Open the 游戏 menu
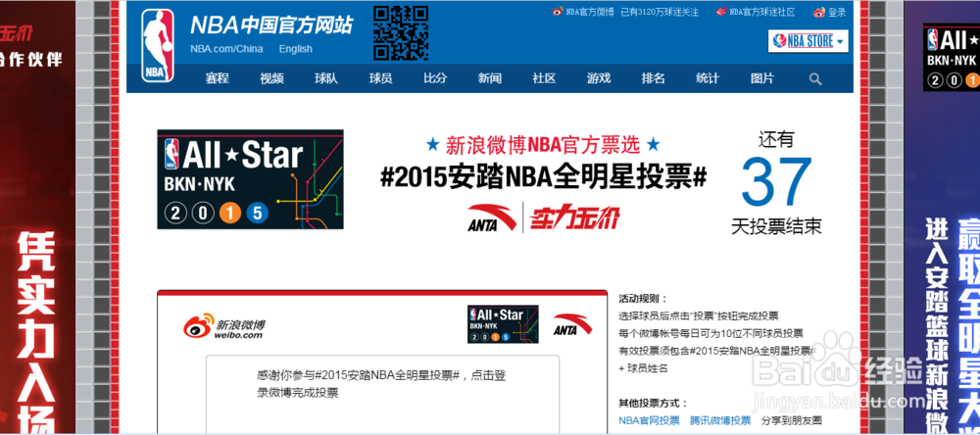 [599, 78]
